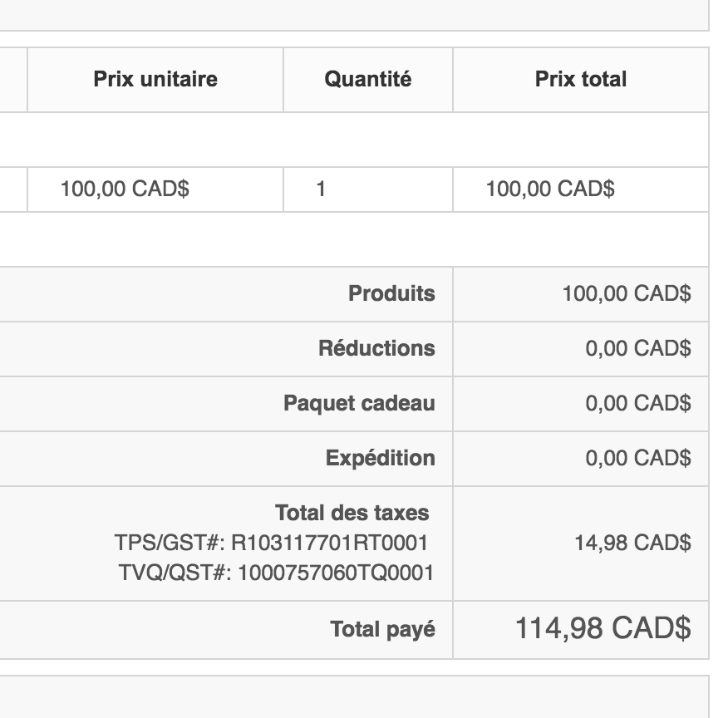The height and width of the screenshot is (718, 728).
Task: Click the Expédition label
Action: (x=380, y=458)
